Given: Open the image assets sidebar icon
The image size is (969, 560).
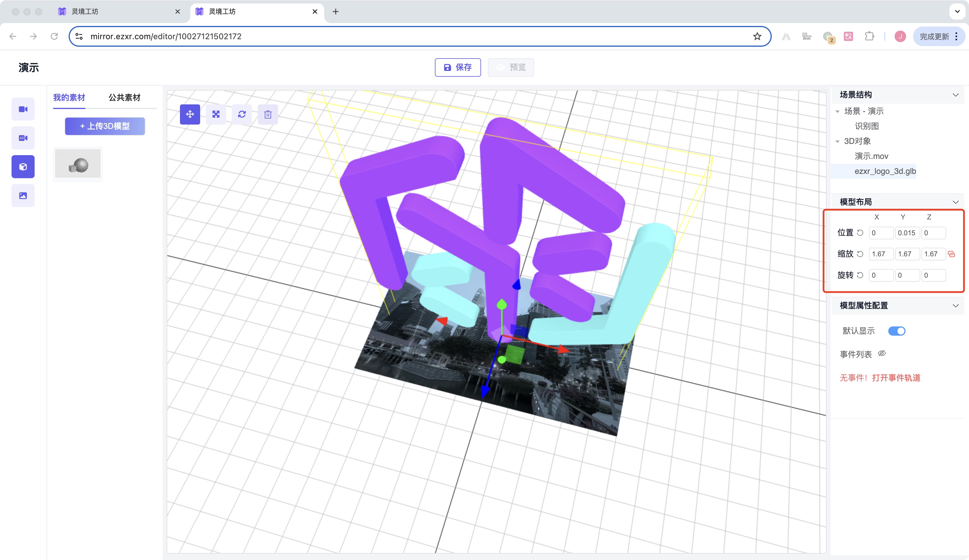Looking at the screenshot, I should [23, 196].
